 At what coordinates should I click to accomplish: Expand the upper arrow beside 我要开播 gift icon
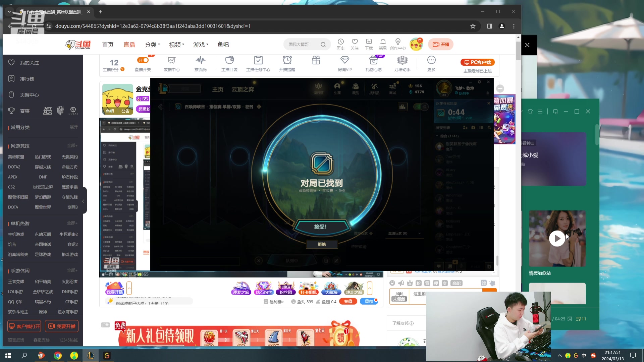click(129, 288)
